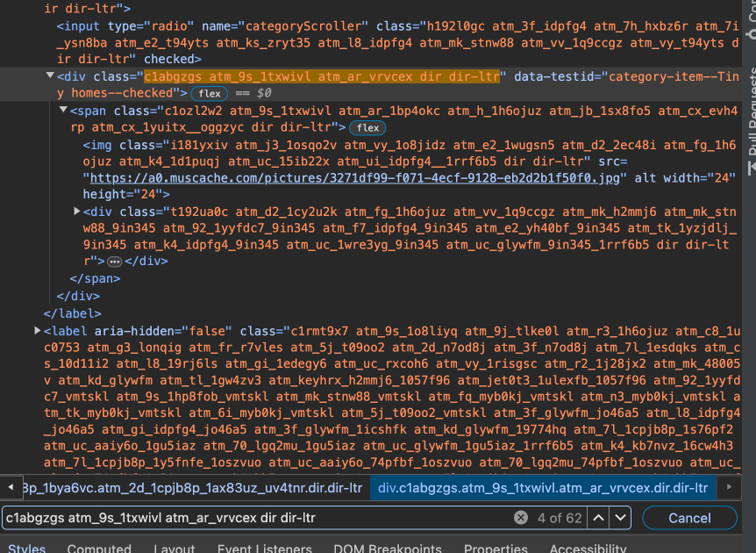Select breadcrumb ending uv4tnr.dir.dir-ltr
756x553 pixels.
[x=192, y=488]
